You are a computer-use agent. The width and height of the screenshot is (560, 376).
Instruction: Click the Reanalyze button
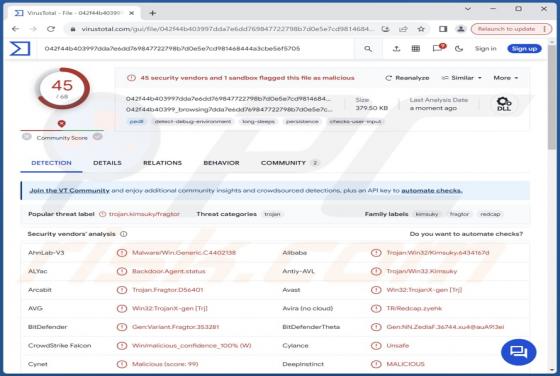pyautogui.click(x=407, y=78)
